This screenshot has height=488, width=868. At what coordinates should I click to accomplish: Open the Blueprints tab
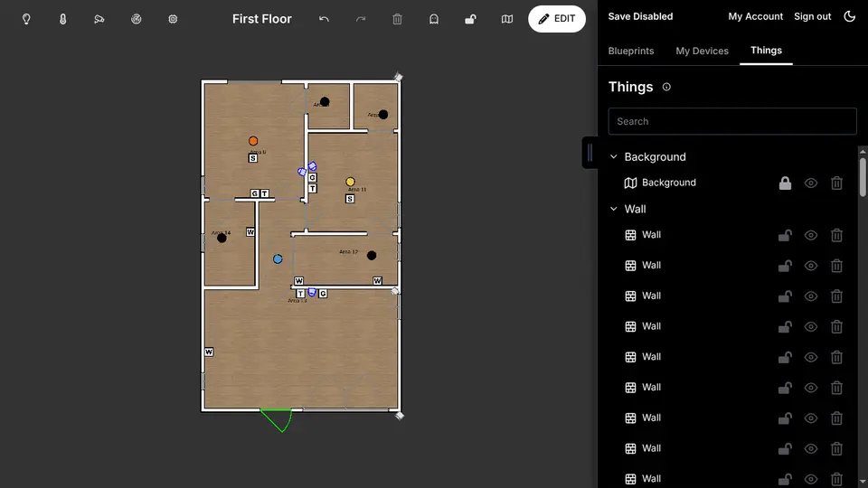tap(630, 51)
